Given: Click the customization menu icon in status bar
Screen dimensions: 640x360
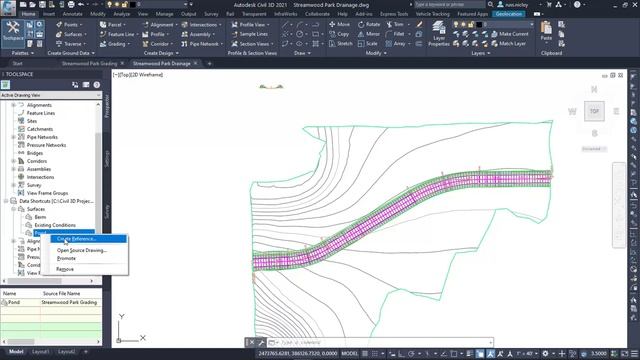Looking at the screenshot, I should click(634, 353).
